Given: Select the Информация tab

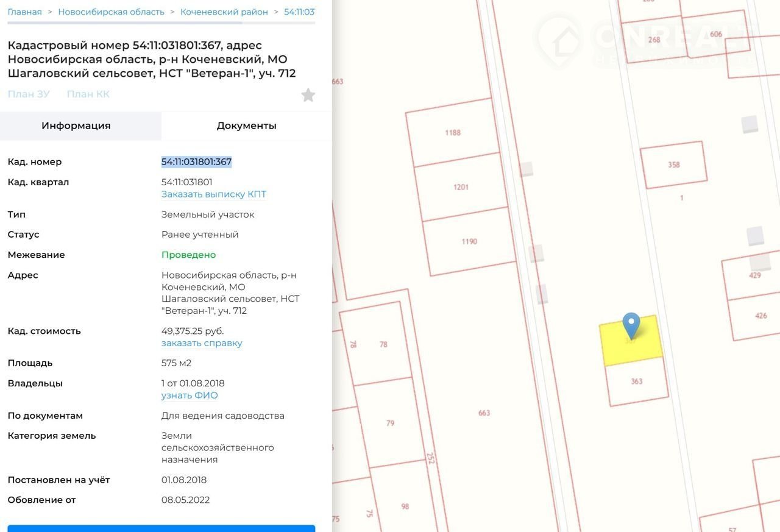Looking at the screenshot, I should [x=76, y=126].
